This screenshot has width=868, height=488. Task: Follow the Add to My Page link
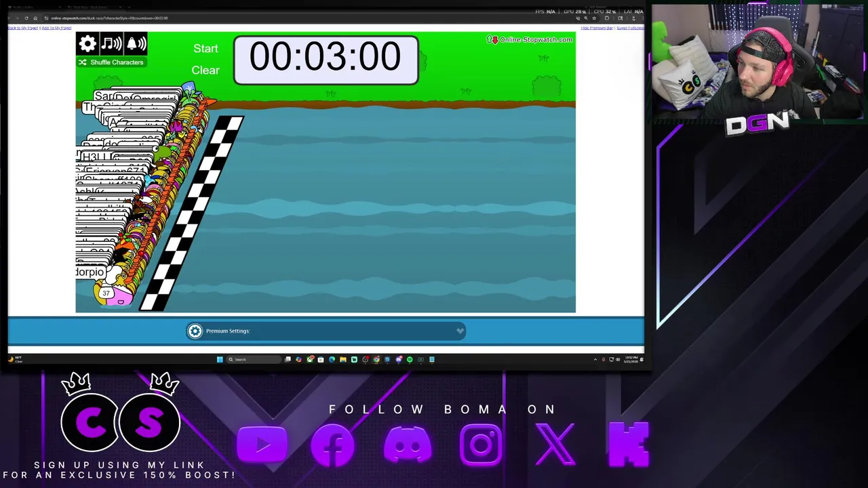56,28
